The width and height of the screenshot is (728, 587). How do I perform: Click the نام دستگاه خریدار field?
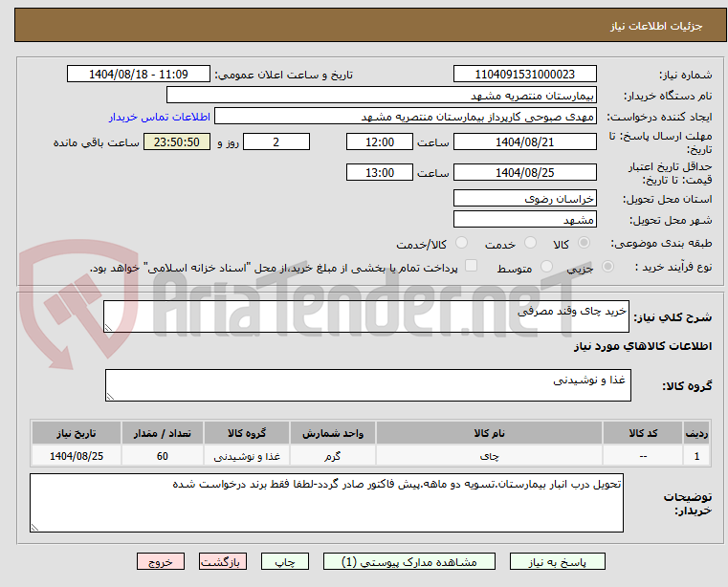pyautogui.click(x=381, y=96)
